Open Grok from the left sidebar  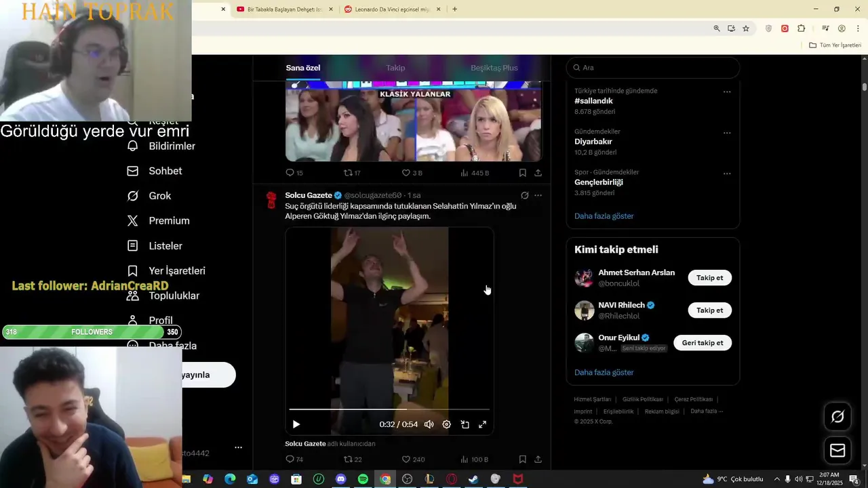pos(149,196)
